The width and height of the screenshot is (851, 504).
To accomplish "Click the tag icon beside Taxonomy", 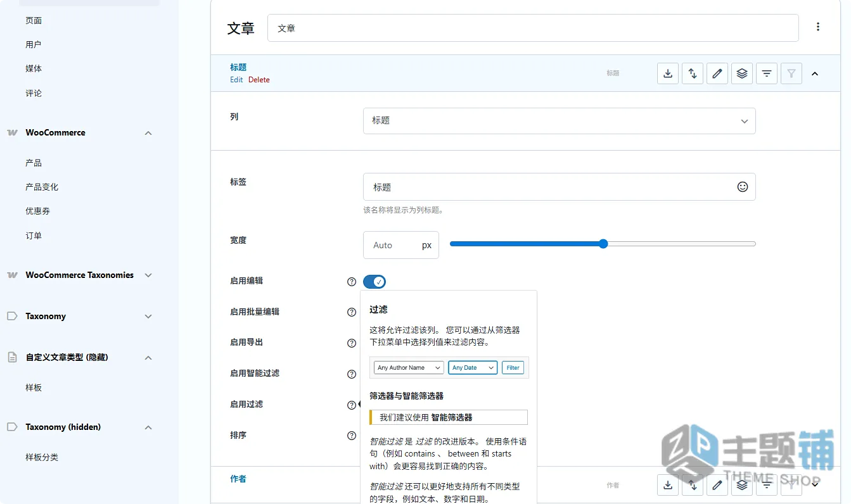I will (12, 316).
